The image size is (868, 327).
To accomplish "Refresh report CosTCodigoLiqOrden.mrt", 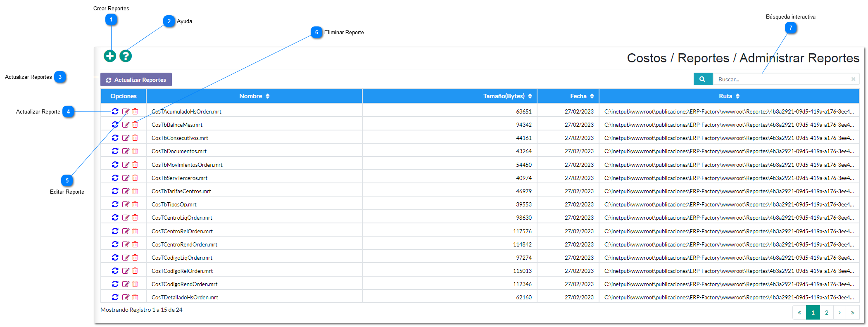I will tap(115, 258).
